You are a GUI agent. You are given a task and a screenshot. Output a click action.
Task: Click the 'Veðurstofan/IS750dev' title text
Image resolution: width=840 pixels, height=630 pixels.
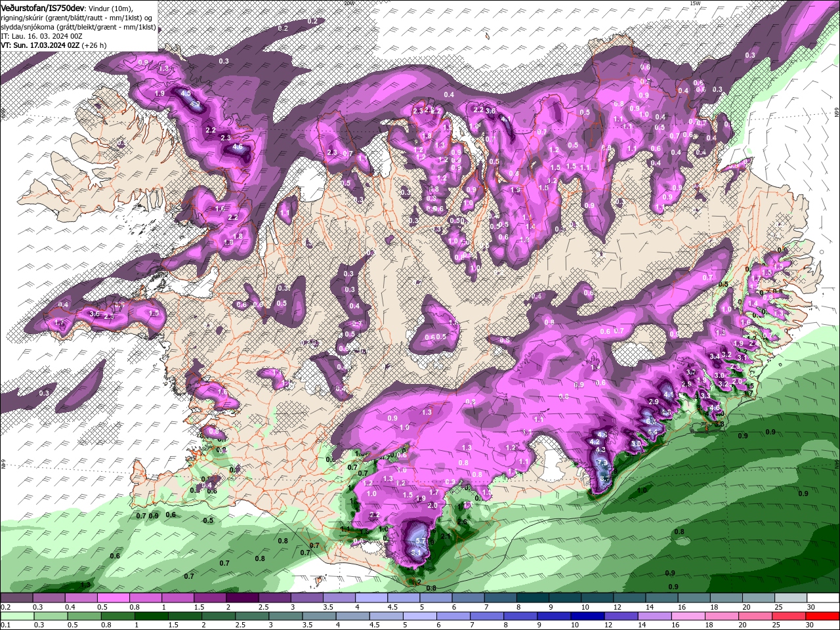click(x=43, y=7)
